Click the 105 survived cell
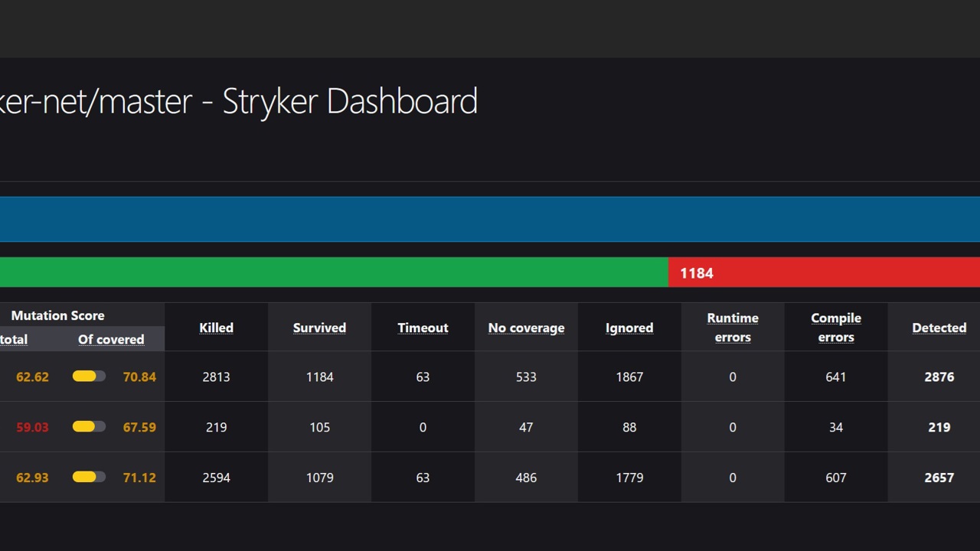980x551 pixels. coord(319,427)
